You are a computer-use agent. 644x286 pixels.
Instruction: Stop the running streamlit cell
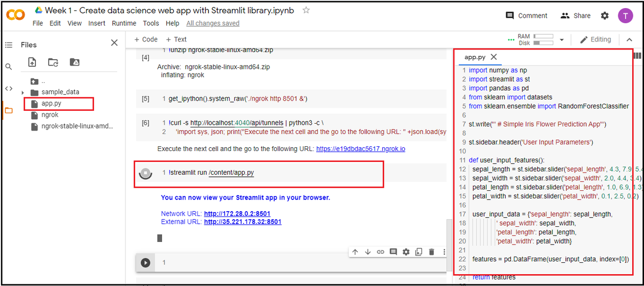145,173
